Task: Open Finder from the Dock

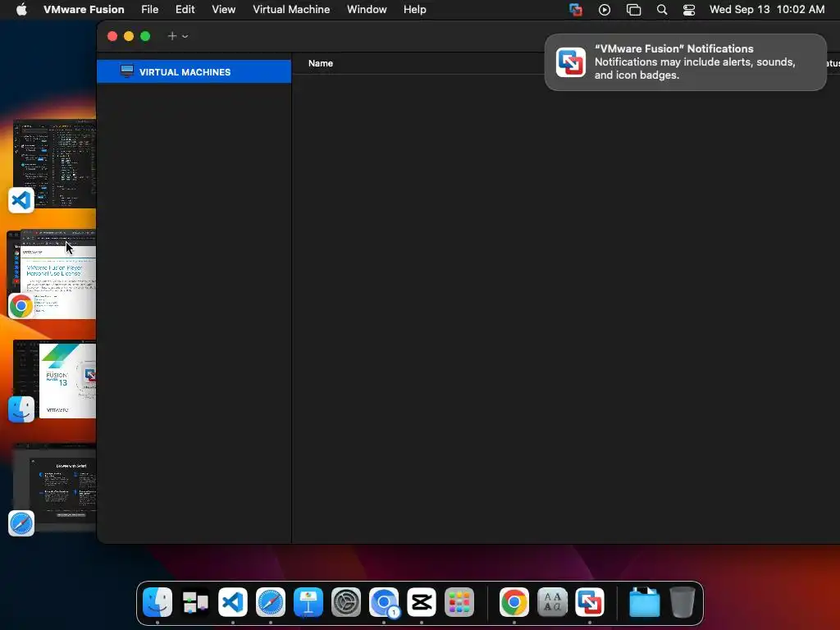Action: pyautogui.click(x=157, y=602)
